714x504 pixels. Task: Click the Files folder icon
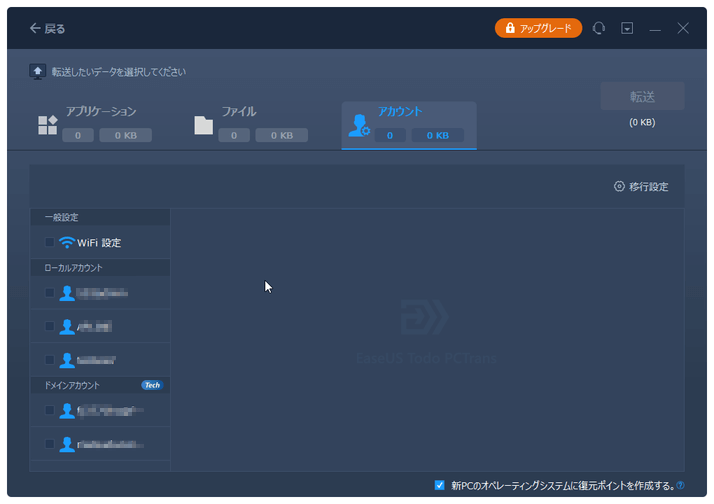click(204, 125)
